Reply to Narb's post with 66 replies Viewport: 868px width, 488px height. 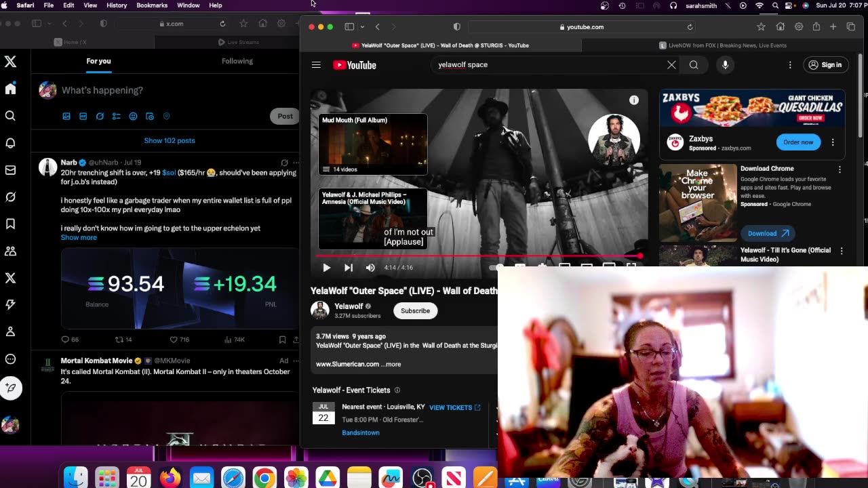click(65, 340)
